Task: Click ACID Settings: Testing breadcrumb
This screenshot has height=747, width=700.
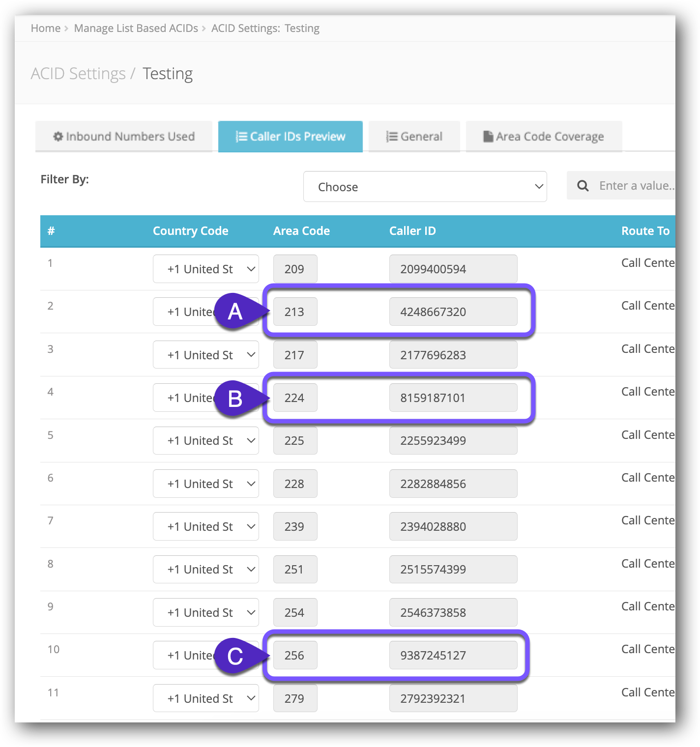Action: click(x=265, y=28)
